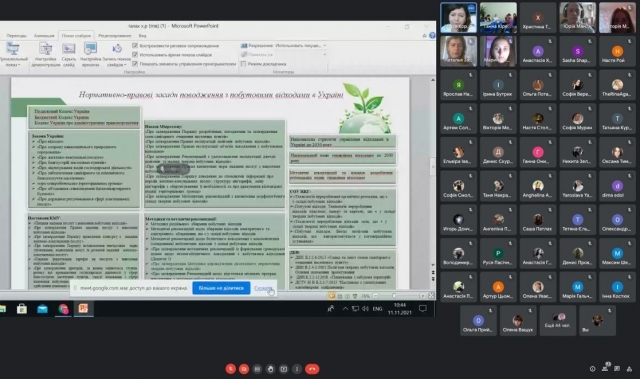Open the ENG language switcher
This screenshot has width=640, height=379.
378,309
